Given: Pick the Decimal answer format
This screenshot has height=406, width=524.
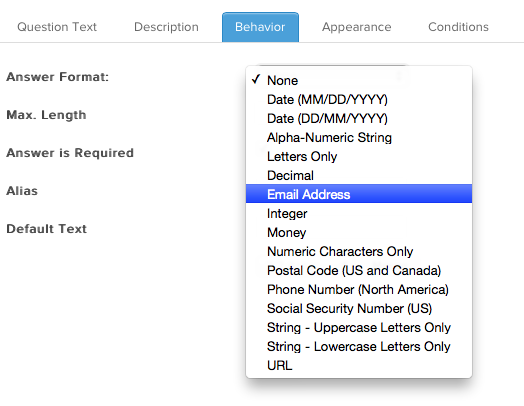Looking at the screenshot, I should click(359, 175).
